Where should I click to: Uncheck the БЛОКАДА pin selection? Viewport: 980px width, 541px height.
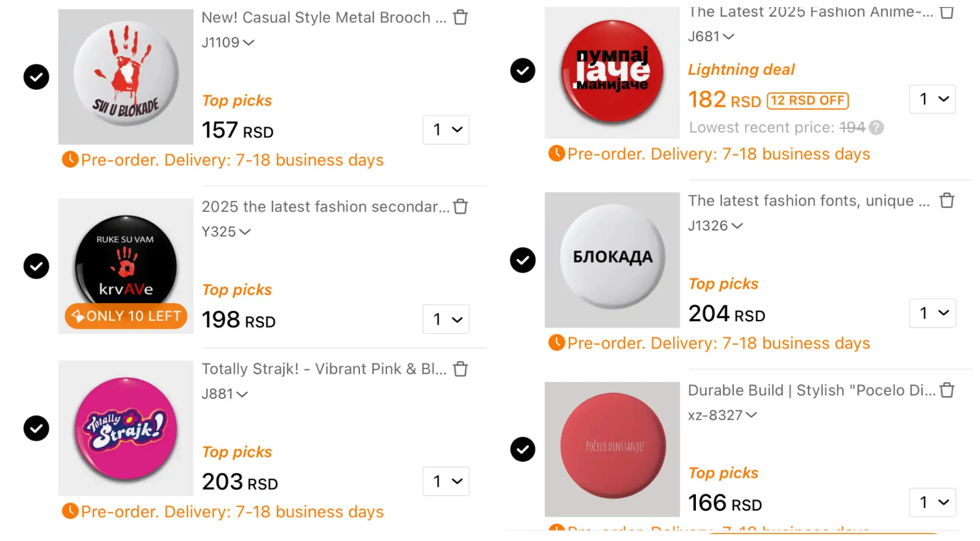522,260
